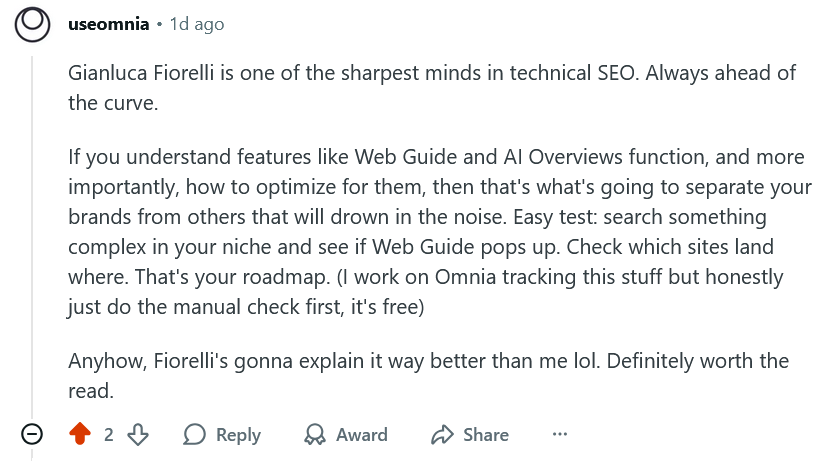
Task: Upvote the useomnia comment
Action: coord(81,434)
